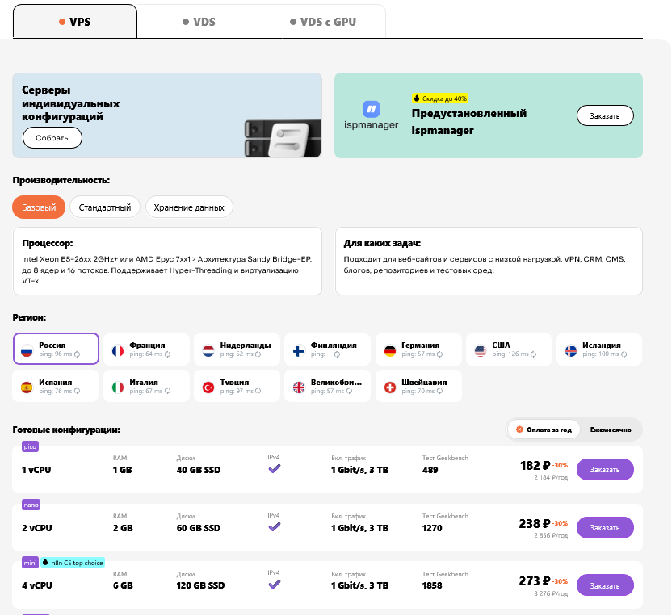This screenshot has height=616, width=672.
Task: Choose the Netherlands flag region
Action: (x=208, y=350)
